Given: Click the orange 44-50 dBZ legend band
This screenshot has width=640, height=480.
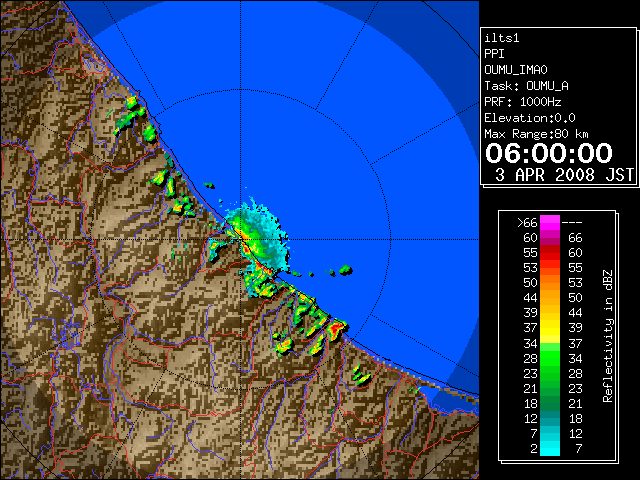Looking at the screenshot, I should pos(550,298).
